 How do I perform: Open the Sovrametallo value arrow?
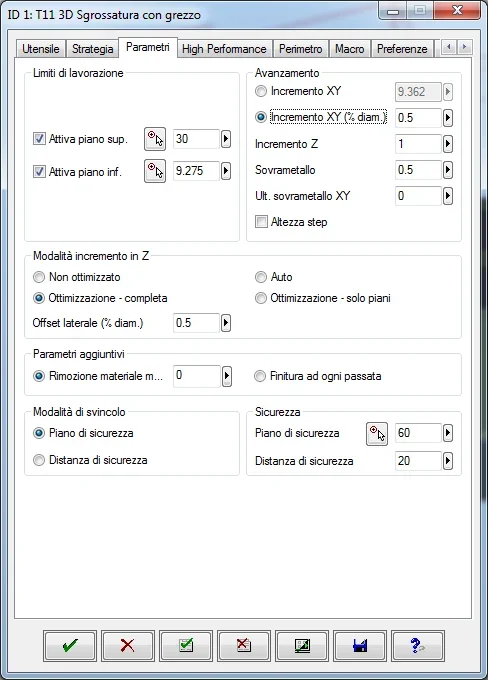pyautogui.click(x=448, y=170)
